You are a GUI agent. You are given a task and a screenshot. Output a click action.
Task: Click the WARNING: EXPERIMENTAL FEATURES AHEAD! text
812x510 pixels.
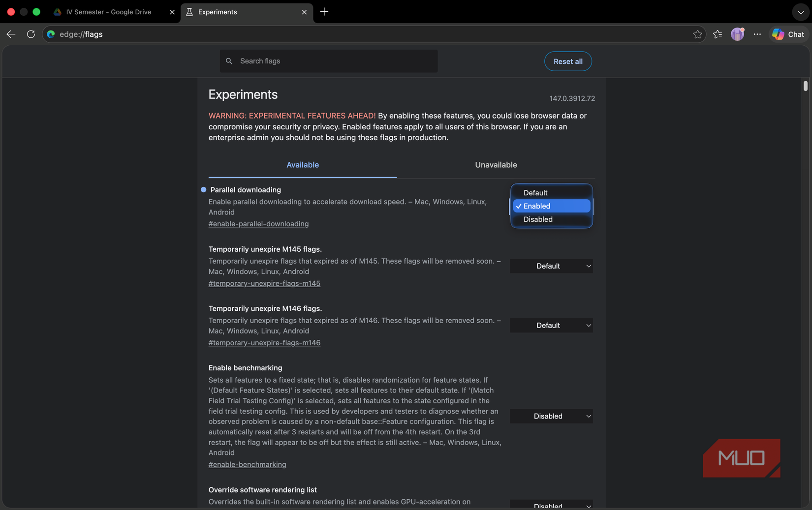(x=292, y=116)
